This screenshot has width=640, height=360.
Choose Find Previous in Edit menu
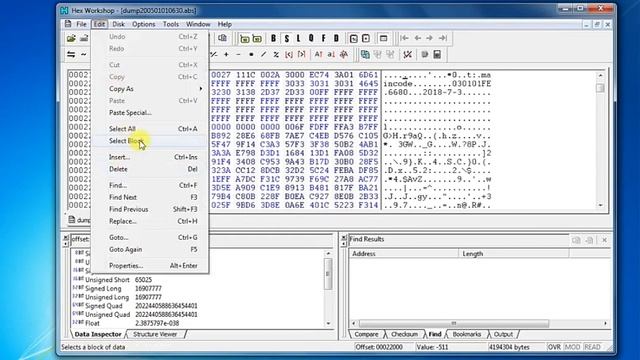[x=149, y=209]
